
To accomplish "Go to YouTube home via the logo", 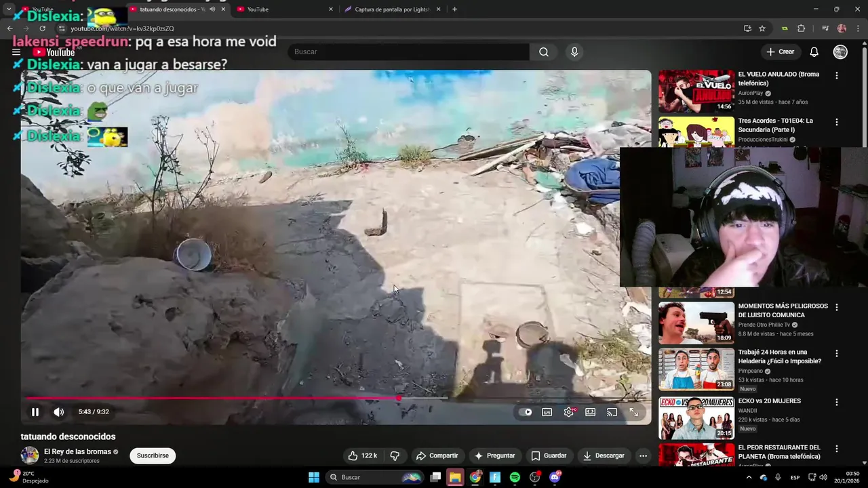I will (54, 52).
